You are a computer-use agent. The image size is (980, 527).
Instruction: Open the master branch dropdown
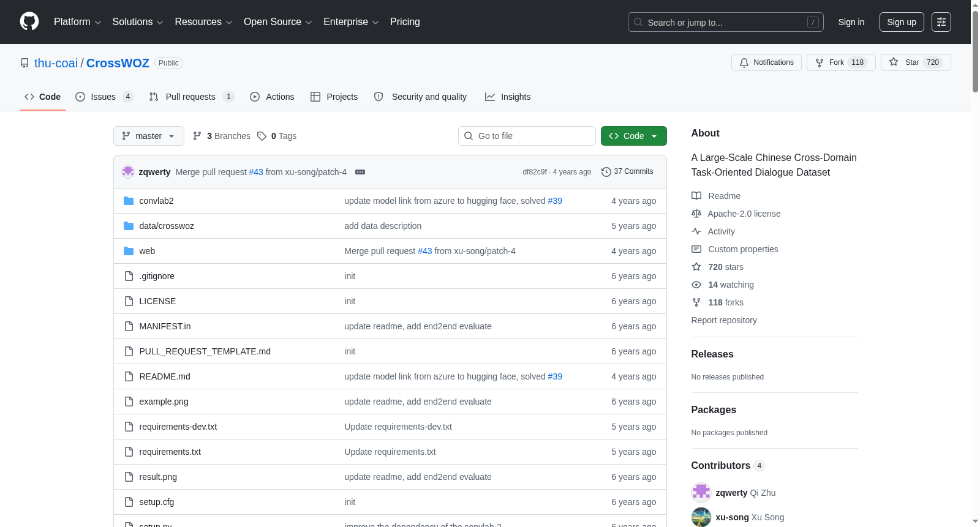149,136
